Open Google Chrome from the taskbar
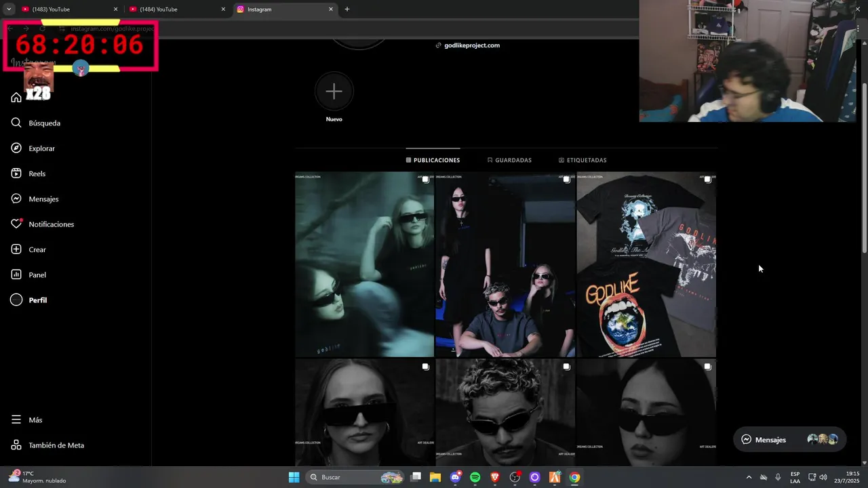This screenshot has width=868, height=488. pos(574,477)
